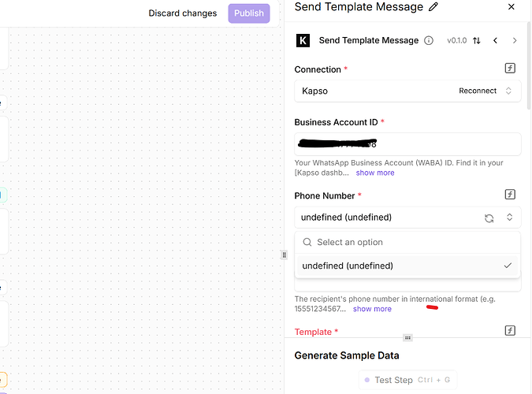Click the Select an option search box
Viewport: 532px width, 394px height.
tap(407, 242)
